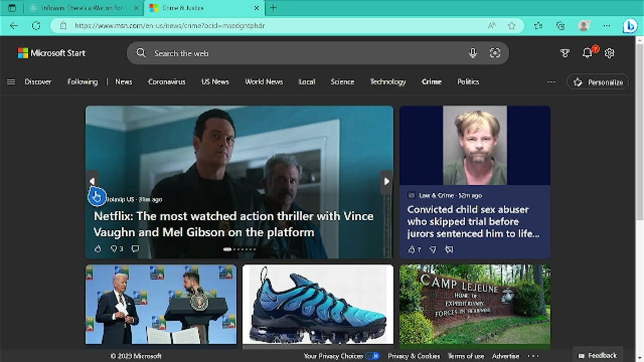Open the convicted child sex abuser article
Viewport: 644px width, 362px height.
473,222
